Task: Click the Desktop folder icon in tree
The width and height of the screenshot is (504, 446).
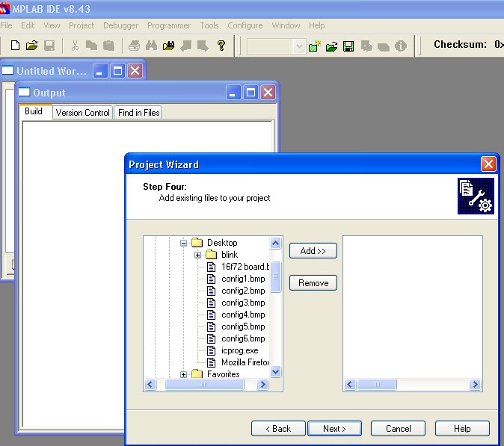Action: [x=197, y=243]
